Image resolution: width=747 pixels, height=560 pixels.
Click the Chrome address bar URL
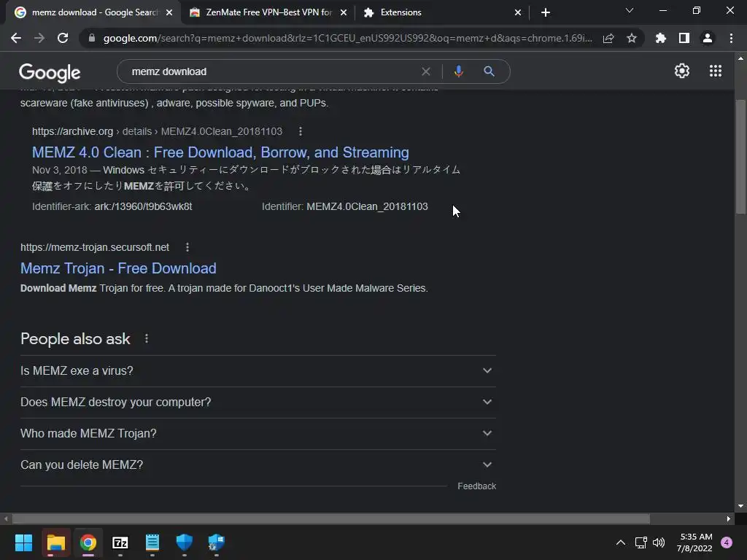(x=348, y=38)
